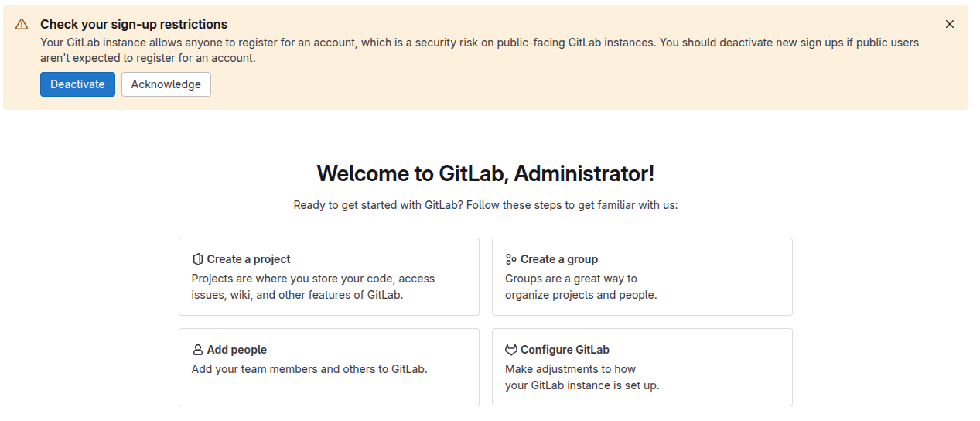The width and height of the screenshot is (980, 421).
Task: Click the alert body text about registration risk
Action: (480, 50)
